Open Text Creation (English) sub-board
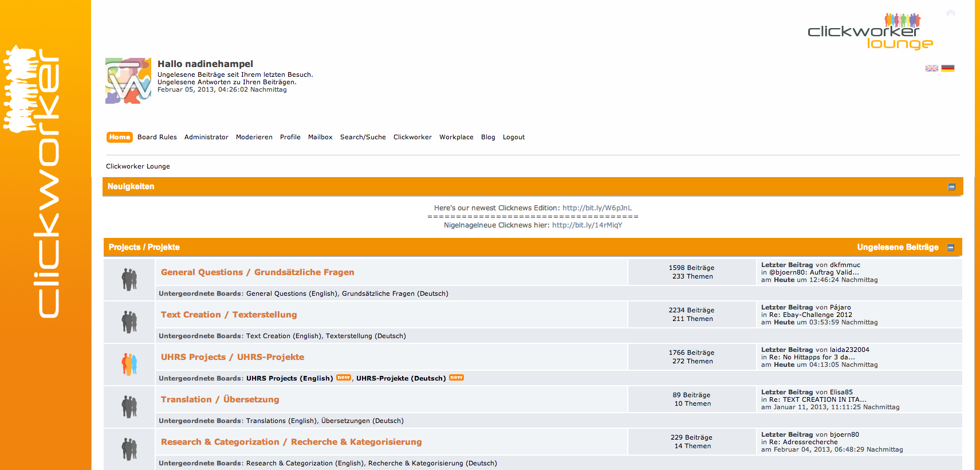 (284, 336)
